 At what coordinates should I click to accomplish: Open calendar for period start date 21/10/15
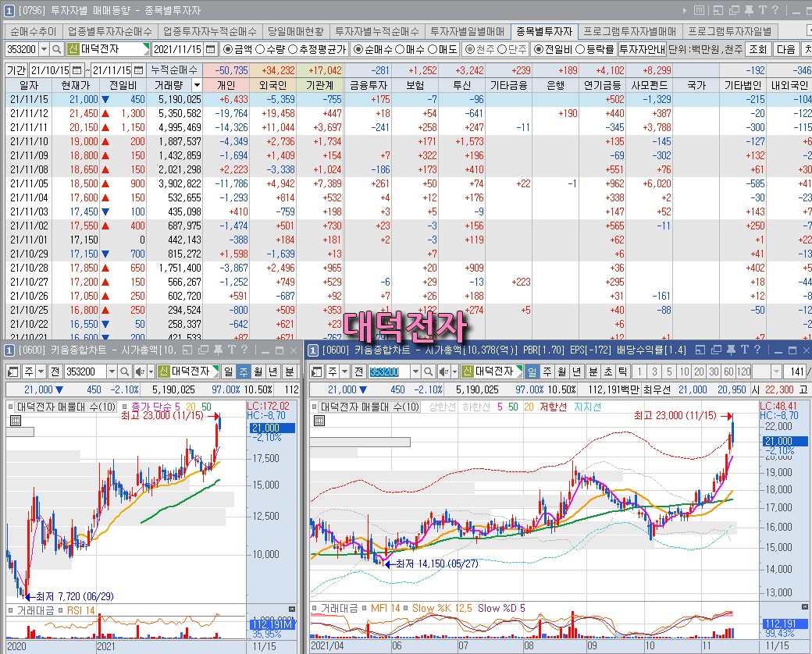tap(77, 70)
